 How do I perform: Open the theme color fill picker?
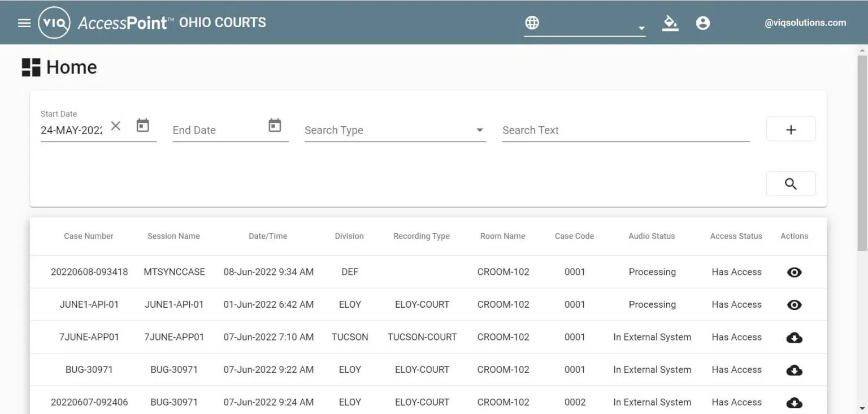pyautogui.click(x=670, y=23)
